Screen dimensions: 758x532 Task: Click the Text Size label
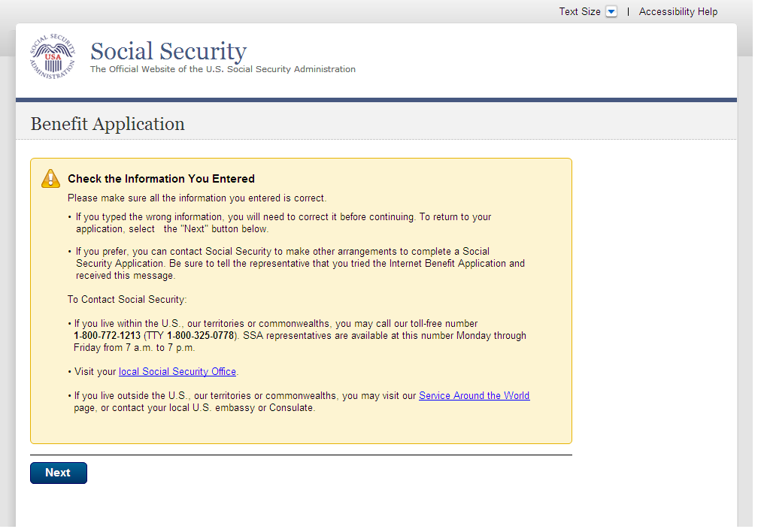pos(579,12)
